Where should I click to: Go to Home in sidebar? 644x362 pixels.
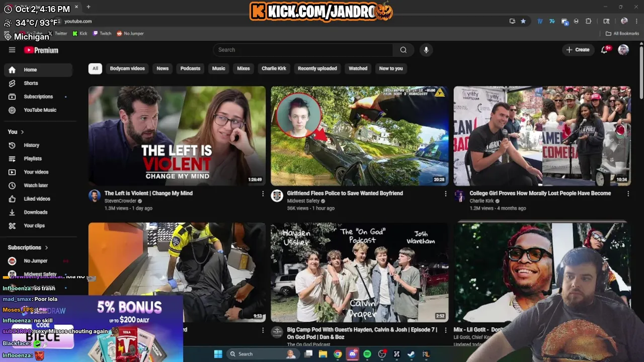[38, 70]
